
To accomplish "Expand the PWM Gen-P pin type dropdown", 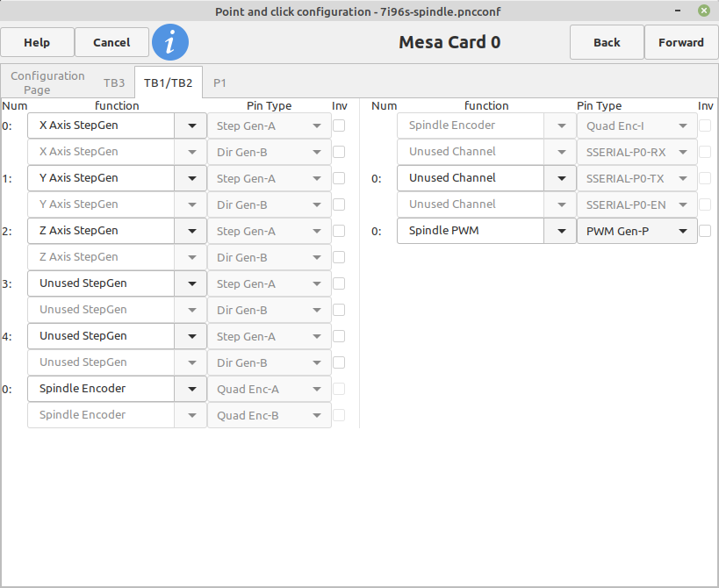I will tap(637, 231).
